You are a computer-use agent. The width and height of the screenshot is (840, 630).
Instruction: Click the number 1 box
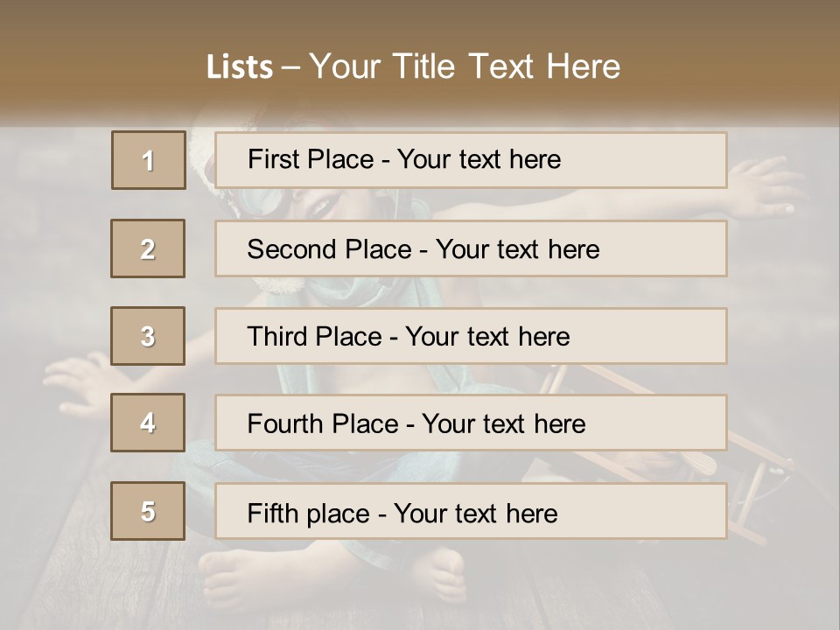pos(149,160)
